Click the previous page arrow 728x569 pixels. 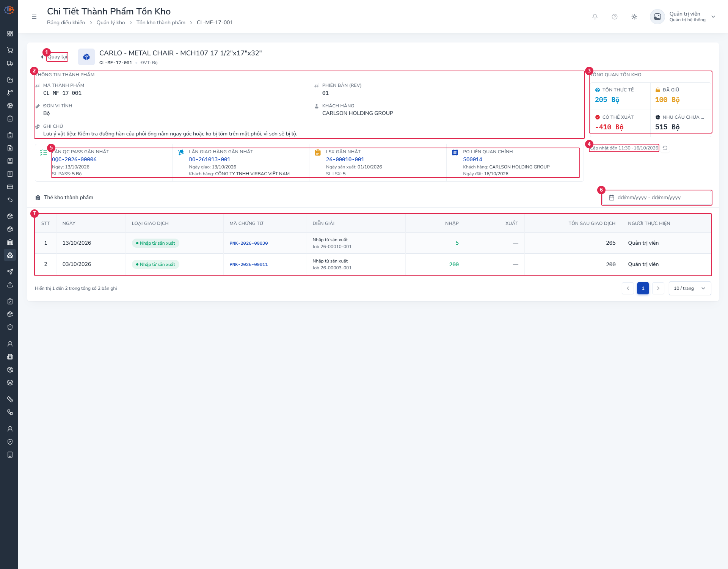[x=628, y=288]
